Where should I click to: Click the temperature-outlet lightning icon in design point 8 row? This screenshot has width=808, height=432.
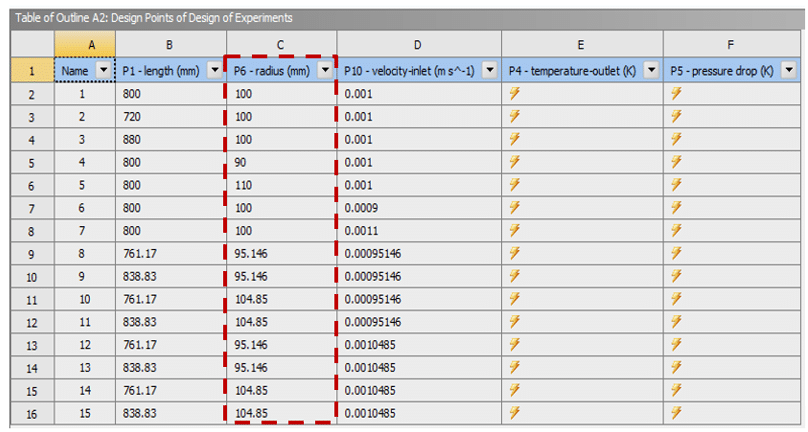pos(514,253)
